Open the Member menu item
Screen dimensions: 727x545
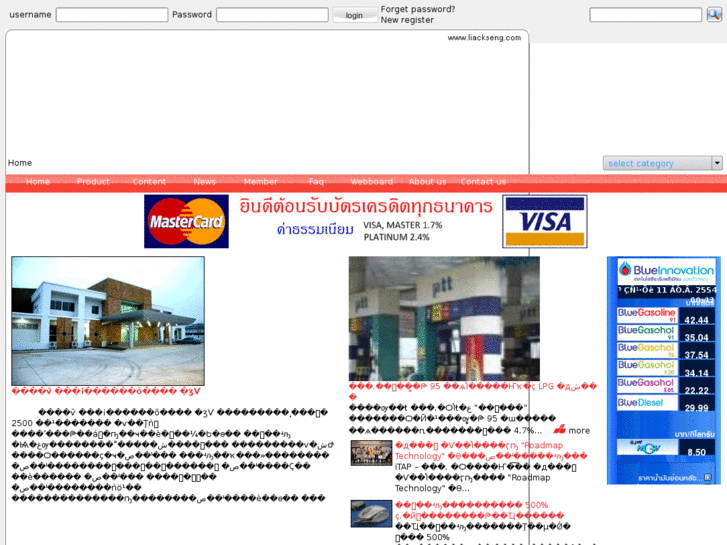[x=261, y=182]
